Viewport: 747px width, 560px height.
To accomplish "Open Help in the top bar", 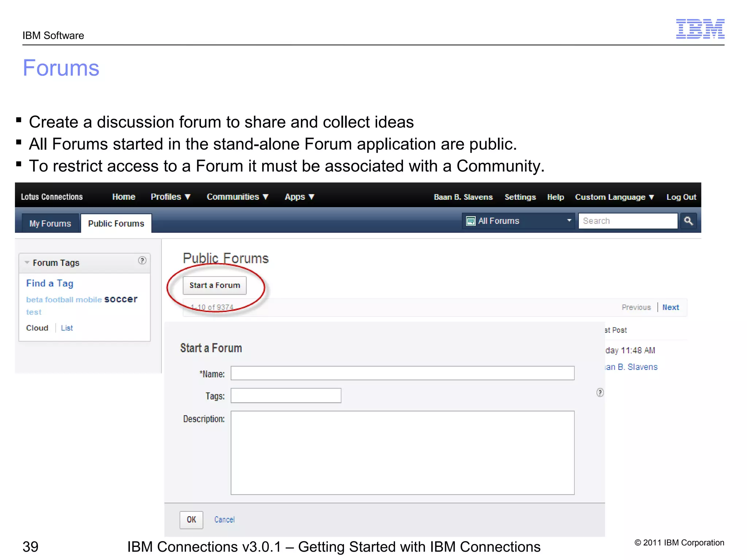I will point(556,197).
